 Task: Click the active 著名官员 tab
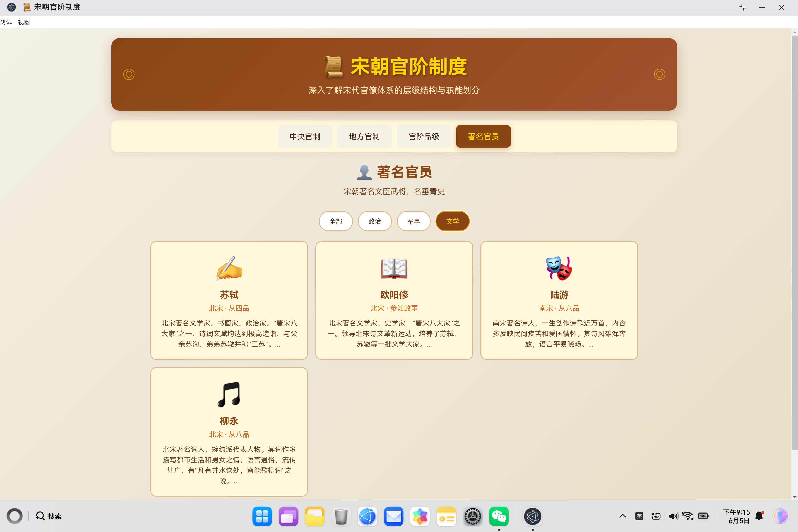(483, 136)
